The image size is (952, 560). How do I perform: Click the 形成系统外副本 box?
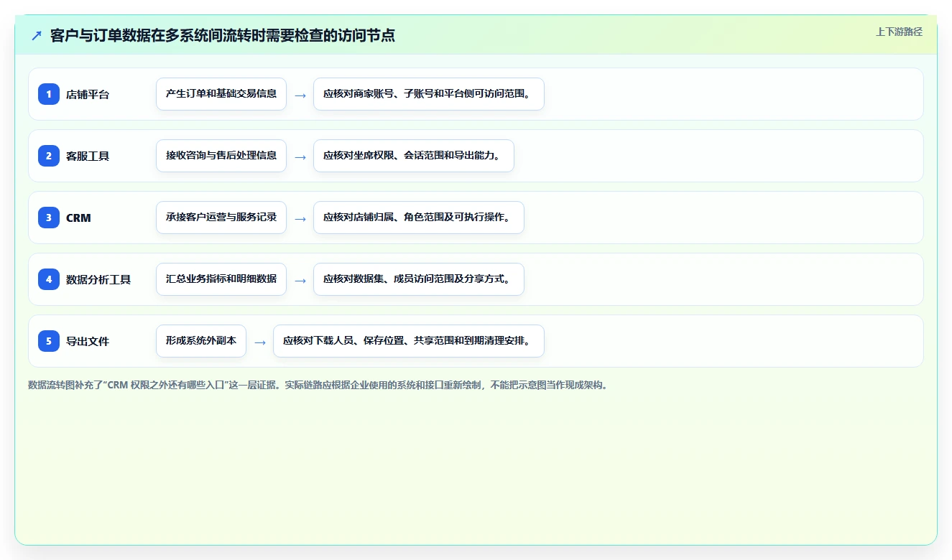coord(201,341)
